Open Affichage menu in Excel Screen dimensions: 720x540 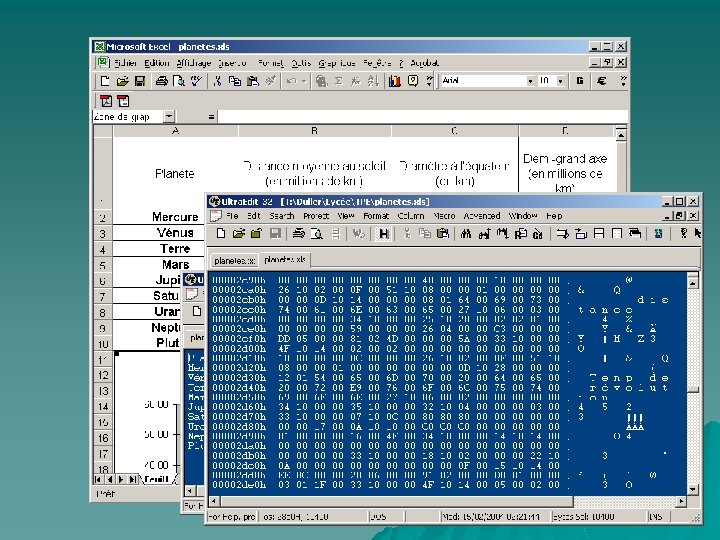tap(194, 63)
